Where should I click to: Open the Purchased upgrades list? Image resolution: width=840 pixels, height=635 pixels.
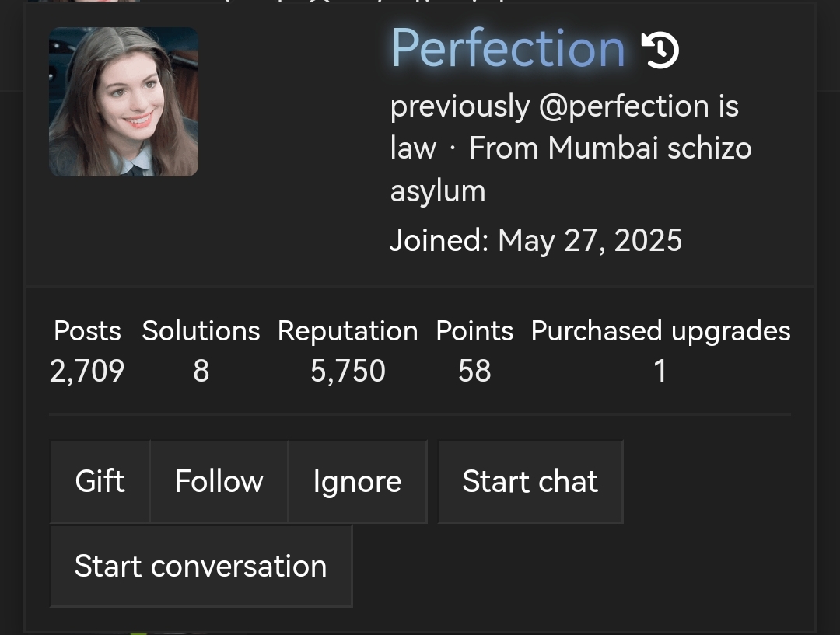(660, 371)
